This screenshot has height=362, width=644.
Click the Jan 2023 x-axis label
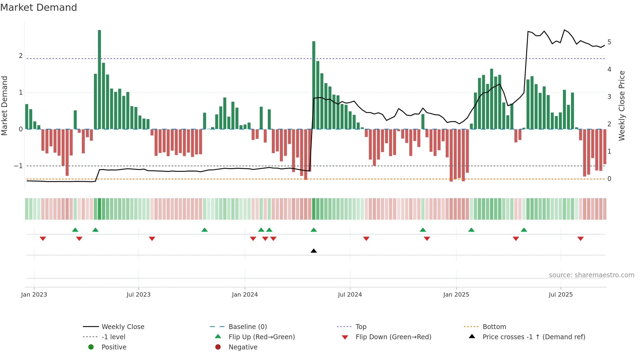point(34,294)
